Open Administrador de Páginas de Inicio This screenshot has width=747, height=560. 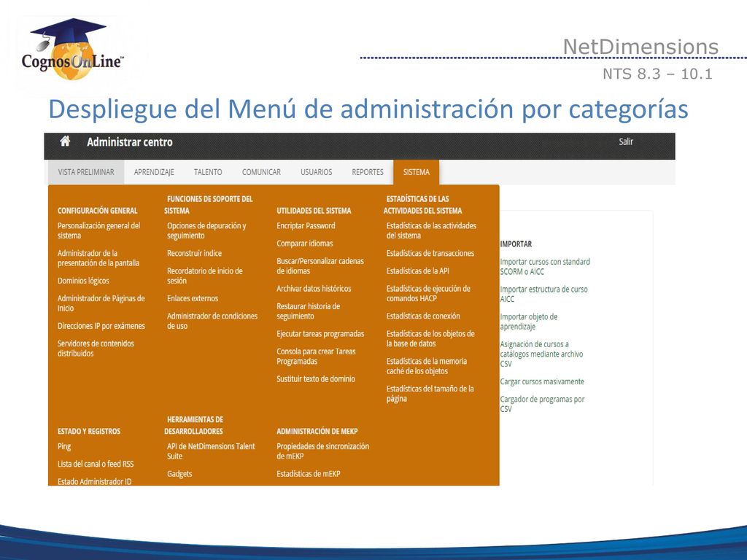pos(101,303)
